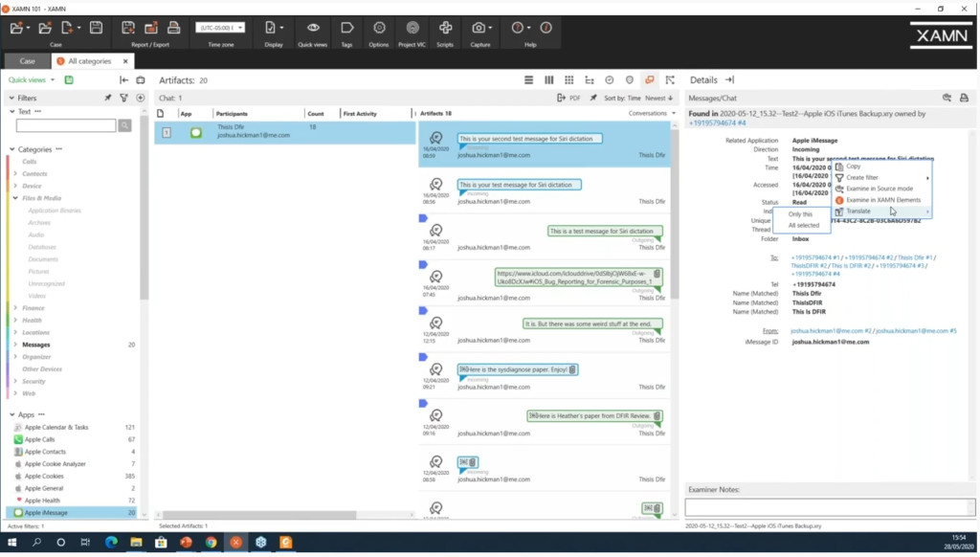Change the Sort by Time Newest order

tap(659, 99)
